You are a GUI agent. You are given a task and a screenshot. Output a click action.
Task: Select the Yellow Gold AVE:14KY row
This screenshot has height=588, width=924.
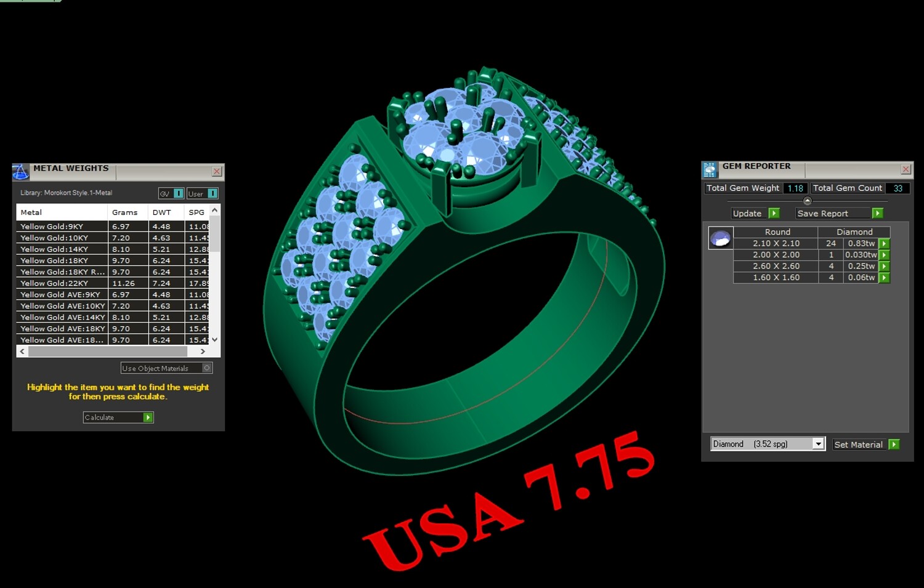pyautogui.click(x=113, y=318)
